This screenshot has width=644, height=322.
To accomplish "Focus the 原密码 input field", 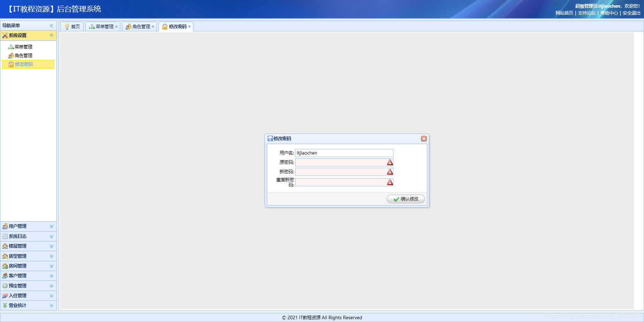I will [344, 162].
